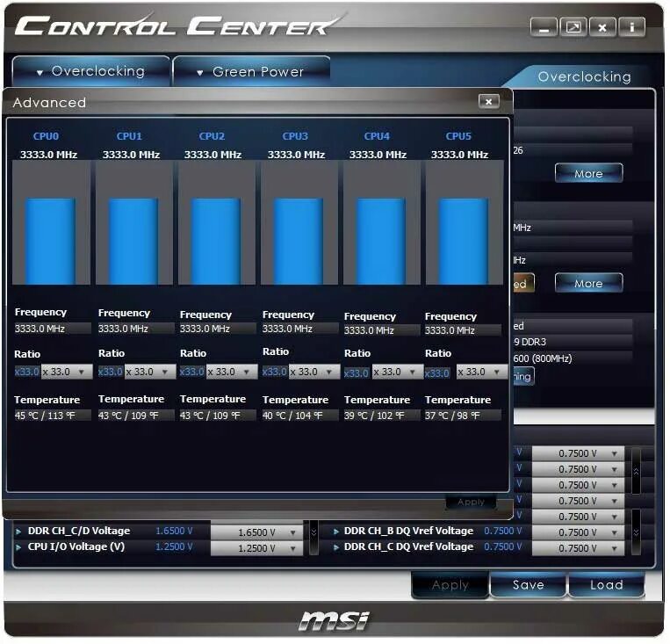
Task: Select the Overclocking header tab at right
Action: (584, 76)
